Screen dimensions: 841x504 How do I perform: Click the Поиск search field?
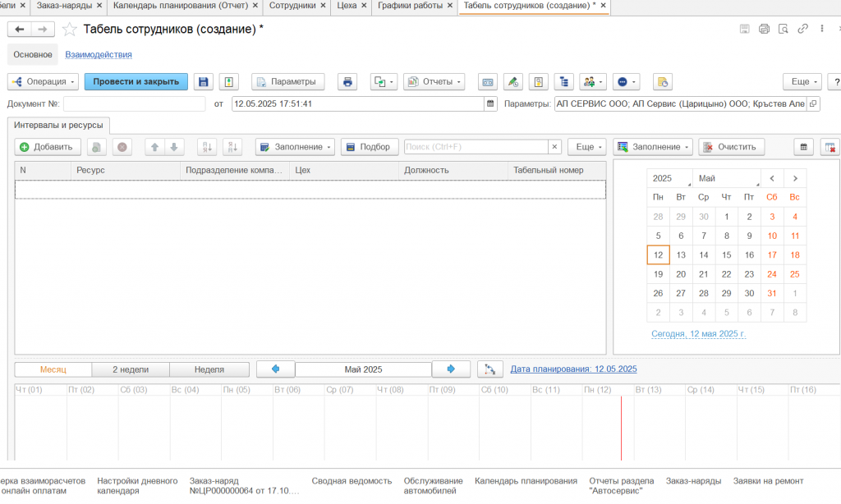476,147
